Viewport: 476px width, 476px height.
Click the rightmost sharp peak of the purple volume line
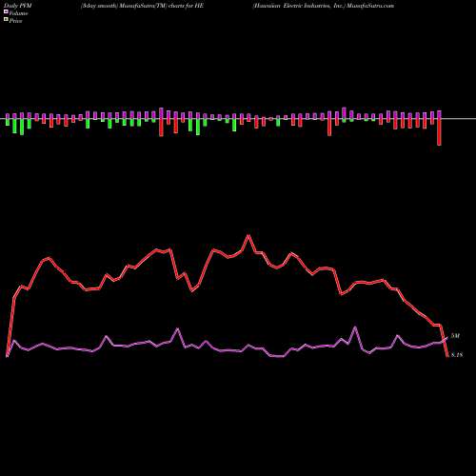[x=398, y=336]
